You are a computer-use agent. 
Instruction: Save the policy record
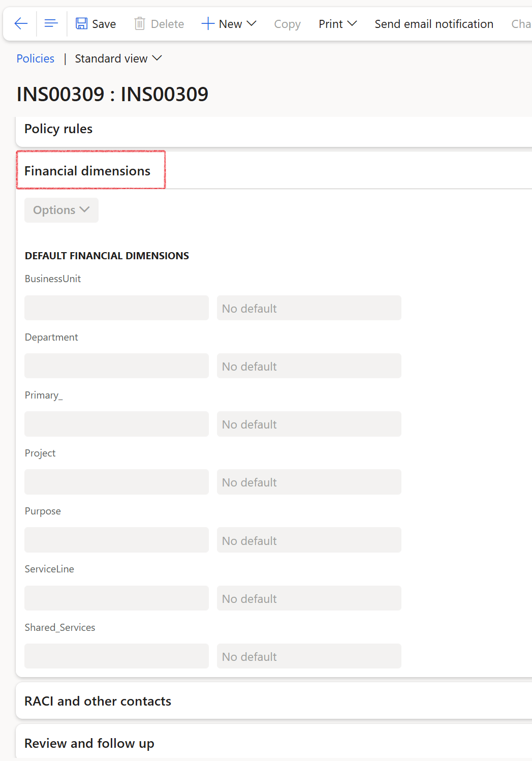click(96, 24)
